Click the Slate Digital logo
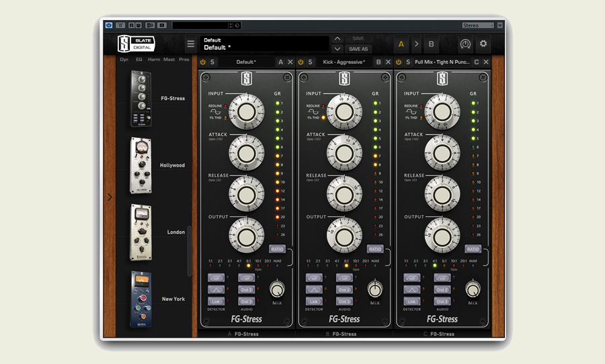Screen dimensions: 605x364 (136, 44)
